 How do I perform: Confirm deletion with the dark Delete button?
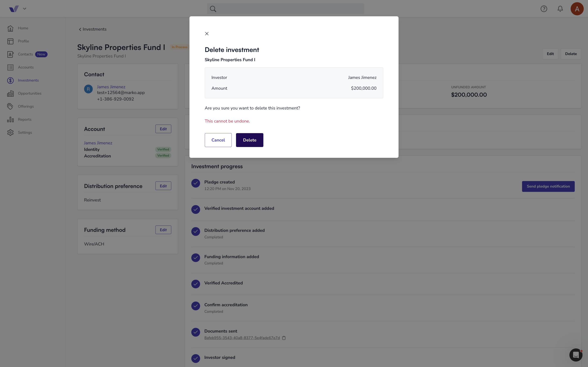[x=249, y=140]
